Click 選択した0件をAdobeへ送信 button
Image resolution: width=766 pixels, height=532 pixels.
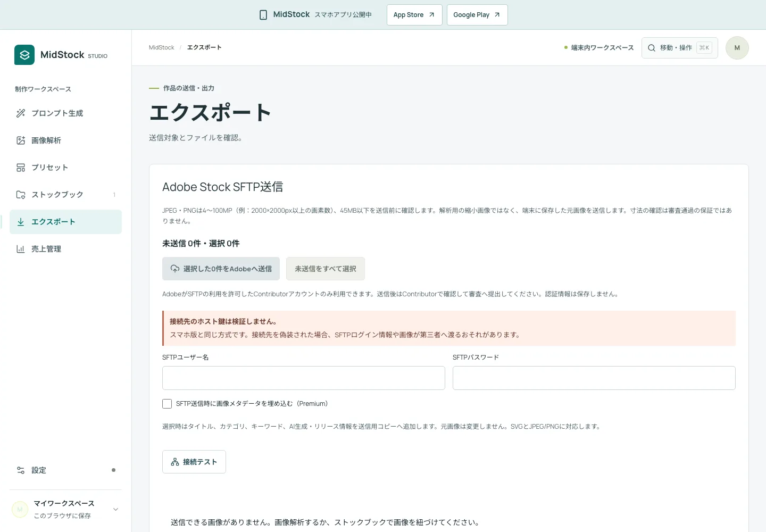point(221,269)
